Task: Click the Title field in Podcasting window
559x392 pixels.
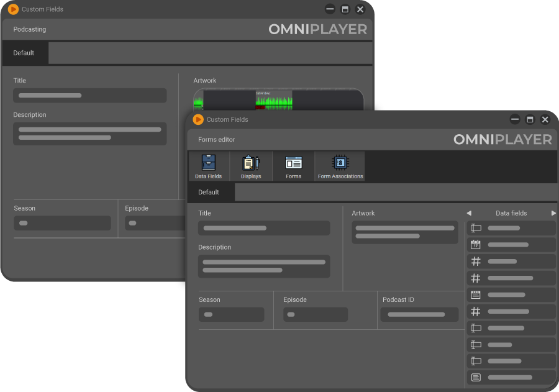Action: pos(90,96)
